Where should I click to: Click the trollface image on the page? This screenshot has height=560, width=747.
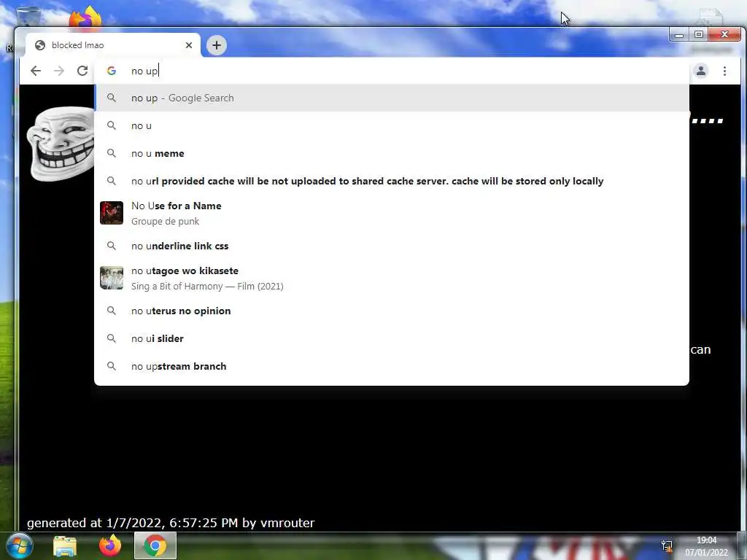coord(60,143)
